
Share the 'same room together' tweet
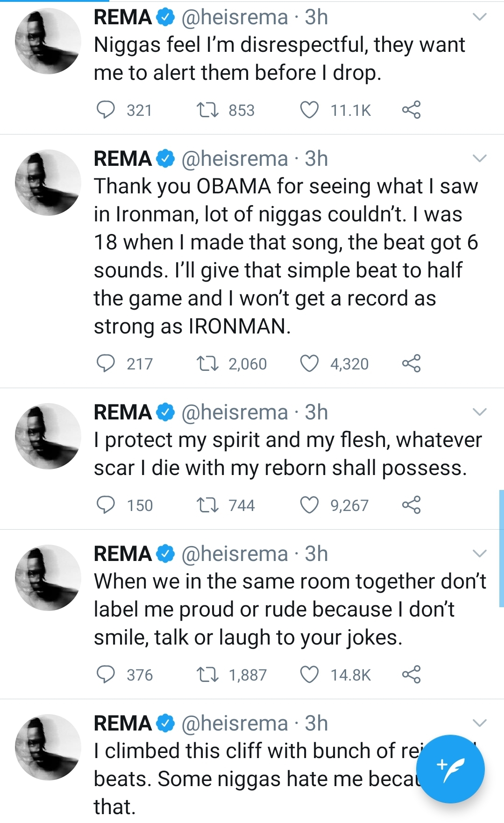pos(411,674)
